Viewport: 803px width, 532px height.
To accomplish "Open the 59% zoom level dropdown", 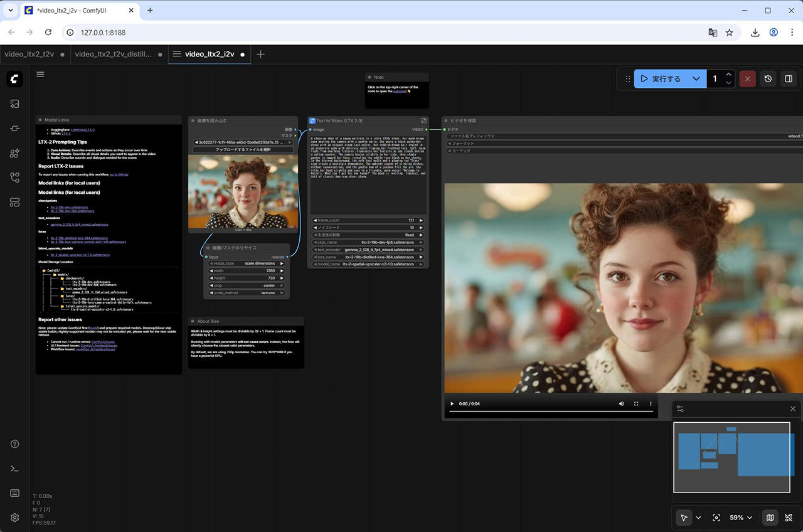I will (x=741, y=518).
